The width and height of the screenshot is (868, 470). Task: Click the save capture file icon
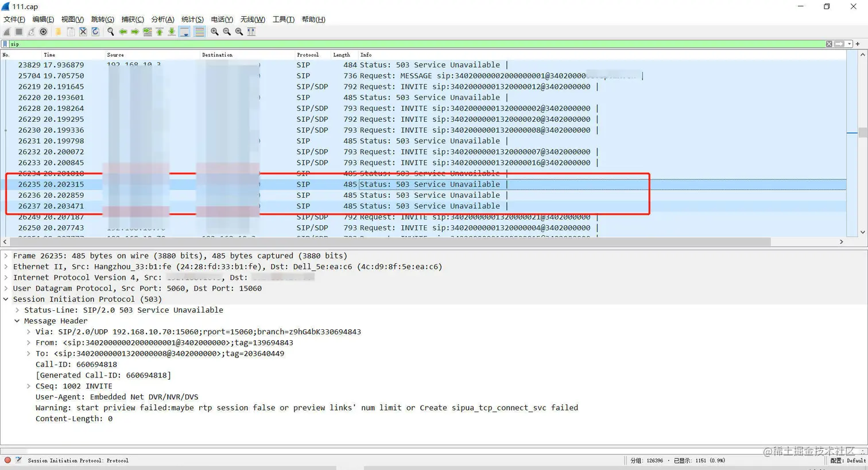point(71,32)
